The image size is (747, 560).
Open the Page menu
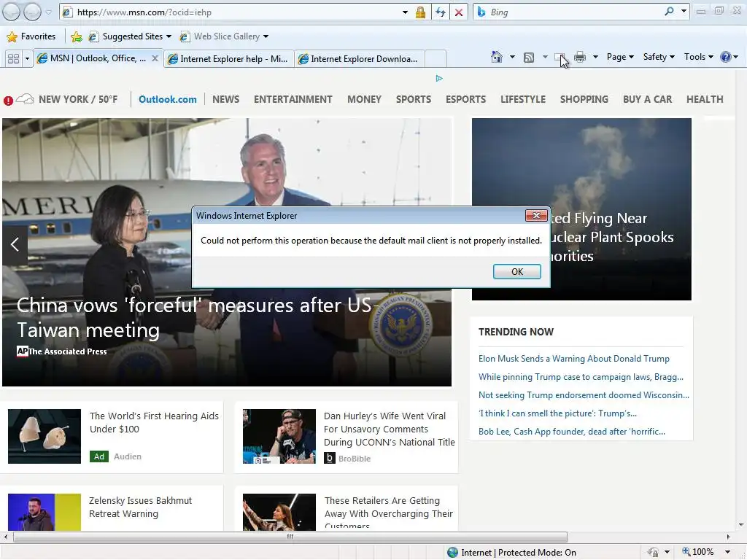[x=620, y=57]
